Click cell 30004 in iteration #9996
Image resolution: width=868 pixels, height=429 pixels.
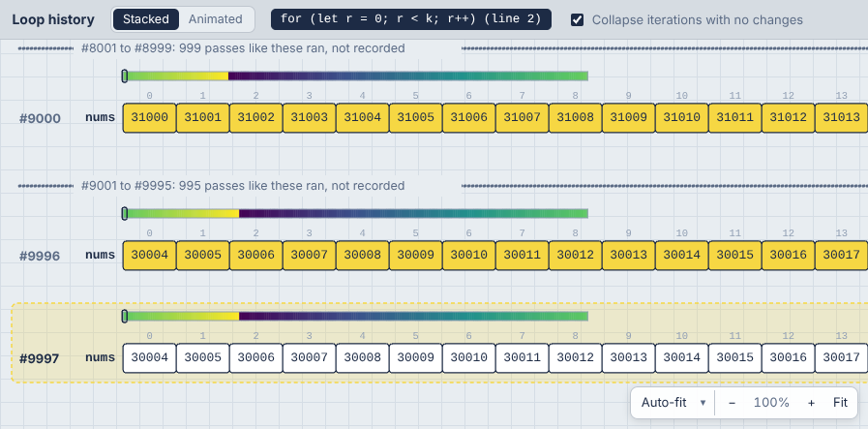pos(149,256)
